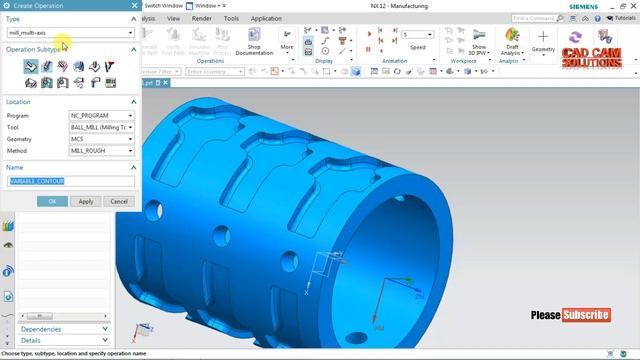The image size is (640, 360).
Task: Open the Entire Assembly filter dropdown
Action: coord(215,72)
